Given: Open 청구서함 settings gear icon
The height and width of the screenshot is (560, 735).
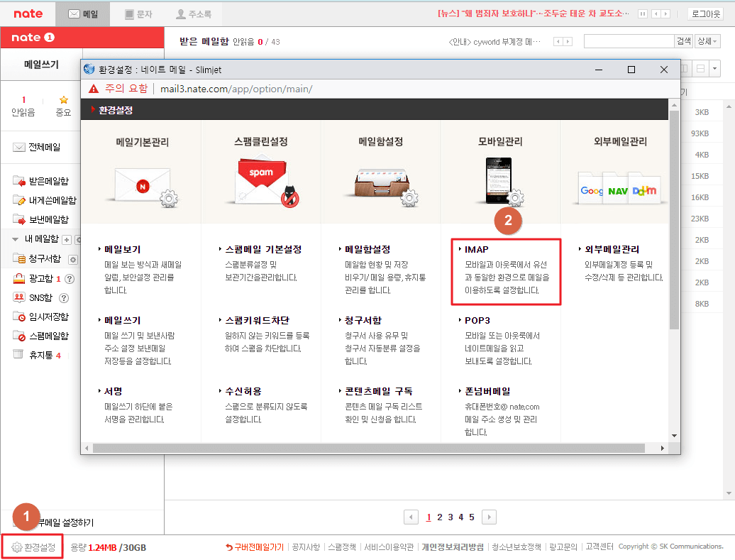Looking at the screenshot, I should pos(72,259).
